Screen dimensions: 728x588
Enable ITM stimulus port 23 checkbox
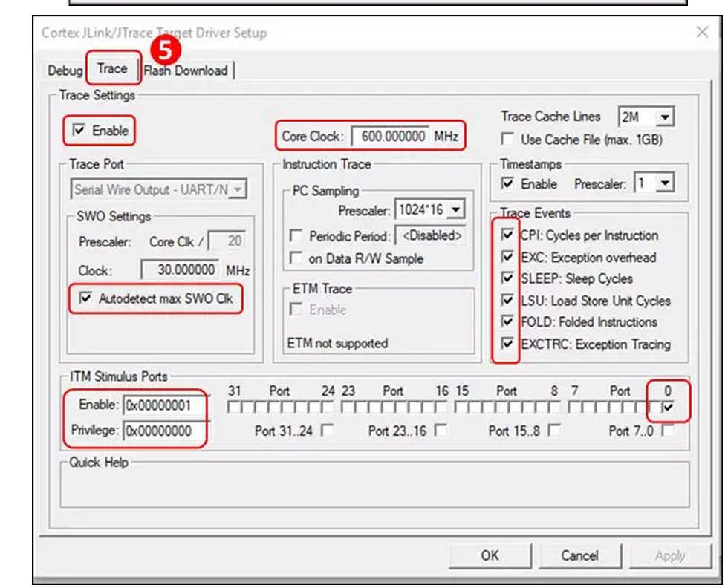[x=347, y=408]
